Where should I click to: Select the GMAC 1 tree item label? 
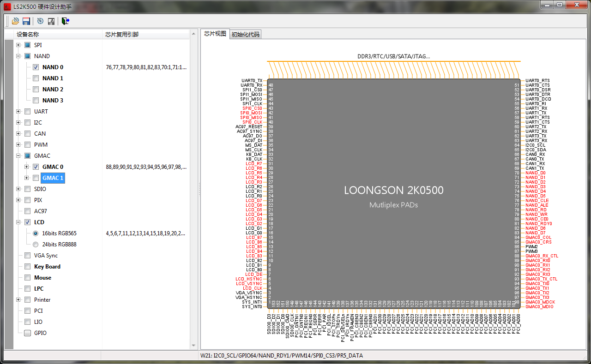coord(53,178)
